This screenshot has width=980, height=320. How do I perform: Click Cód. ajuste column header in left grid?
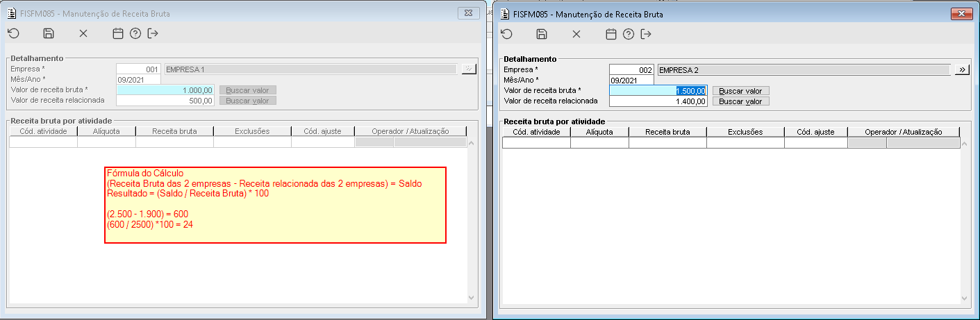click(323, 130)
